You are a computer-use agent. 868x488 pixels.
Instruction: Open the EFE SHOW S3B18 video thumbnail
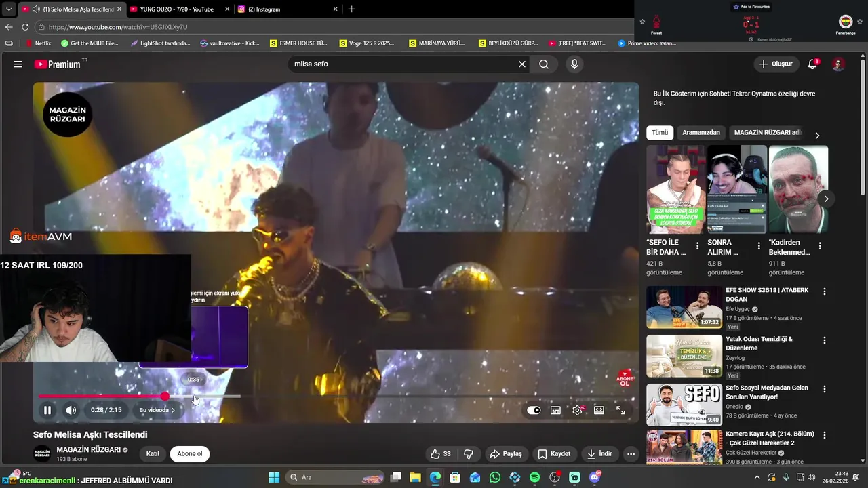pos(684,307)
